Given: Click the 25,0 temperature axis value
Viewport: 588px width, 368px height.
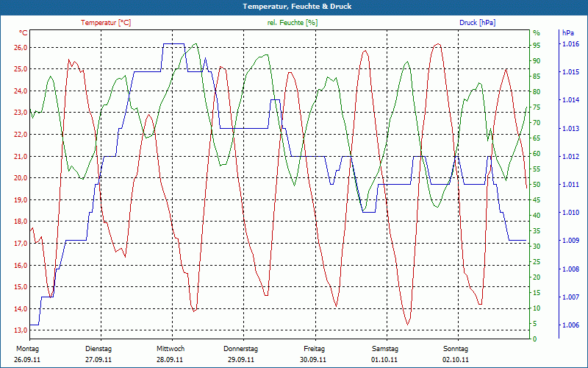Looking at the screenshot, I should [21, 69].
